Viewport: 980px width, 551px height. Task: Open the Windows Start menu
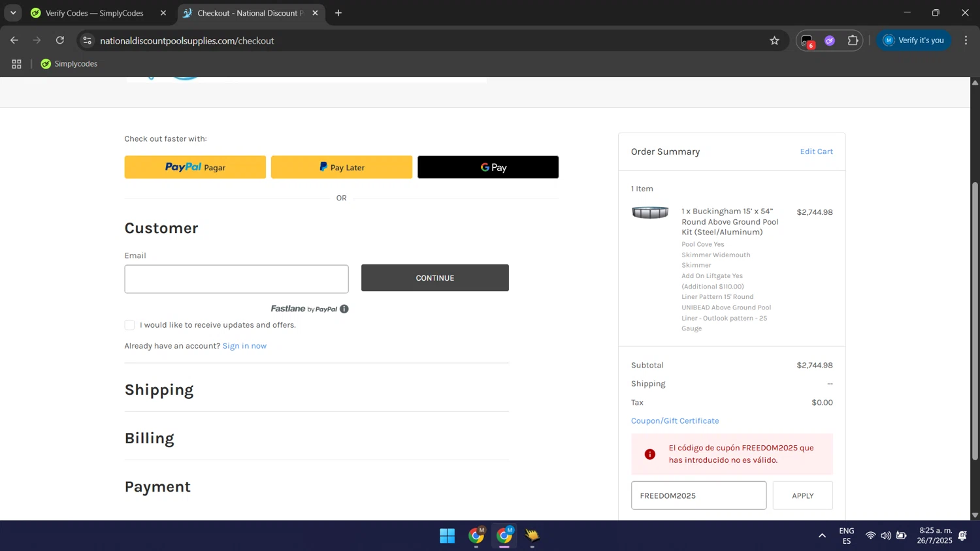tap(447, 536)
